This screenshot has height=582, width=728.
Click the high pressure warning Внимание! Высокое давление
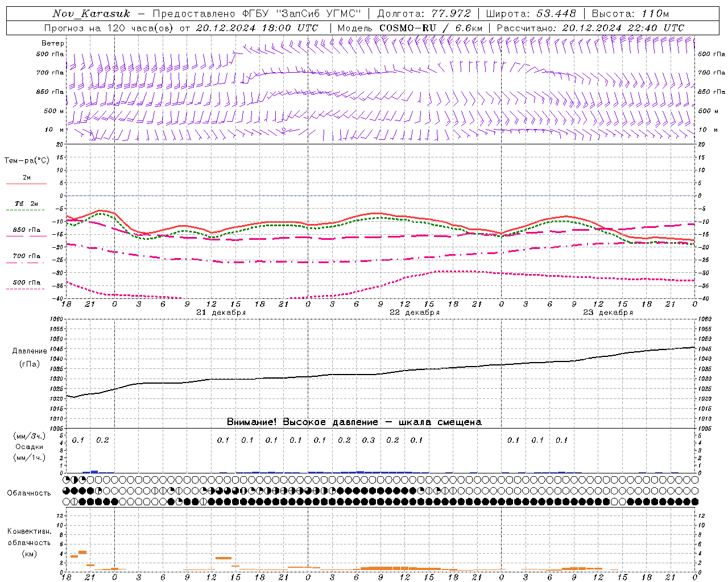click(x=303, y=422)
